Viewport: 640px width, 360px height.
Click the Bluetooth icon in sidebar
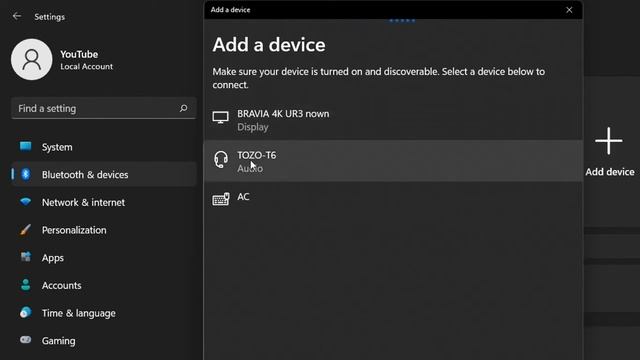pyautogui.click(x=26, y=174)
